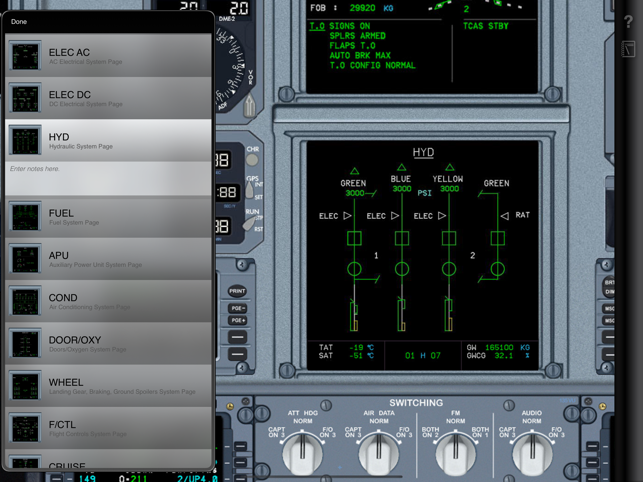Turn the AIR DATA switching knob
Image resolution: width=643 pixels, height=482 pixels.
pos(379,453)
